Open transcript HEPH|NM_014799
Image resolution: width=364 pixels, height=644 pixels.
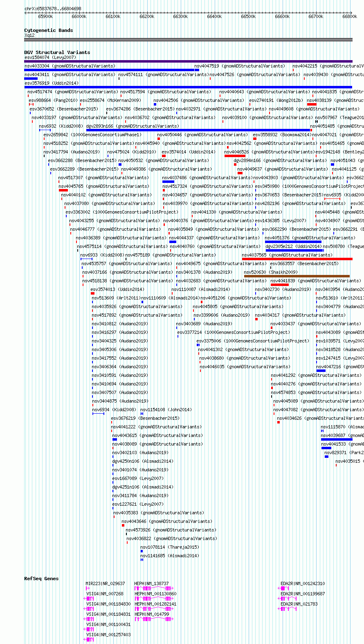[152, 614]
